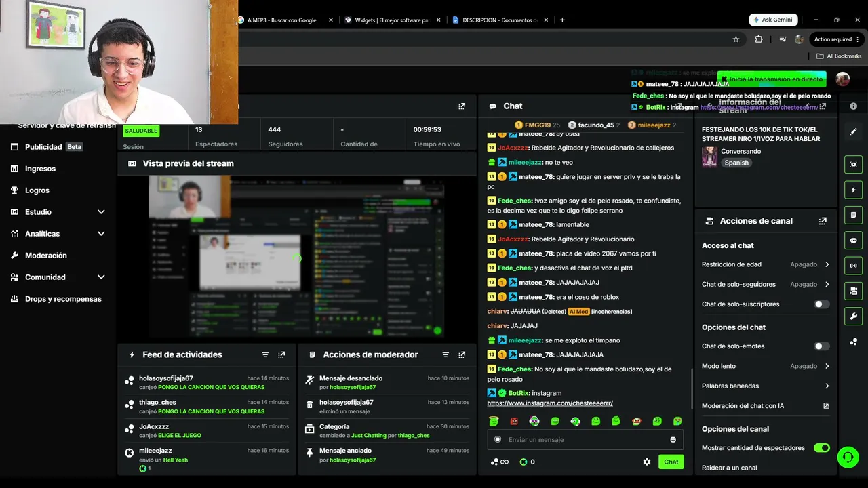Image resolution: width=868 pixels, height=488 pixels.
Task: Open Modo lento options
Action: (x=766, y=366)
